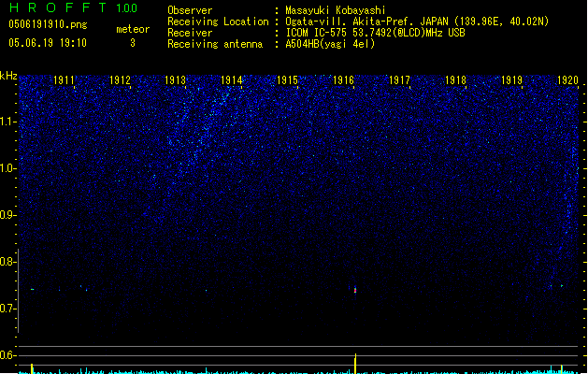Click the 0.9 frequency axis label
This screenshot has width=588, height=374.
[x=7, y=215]
